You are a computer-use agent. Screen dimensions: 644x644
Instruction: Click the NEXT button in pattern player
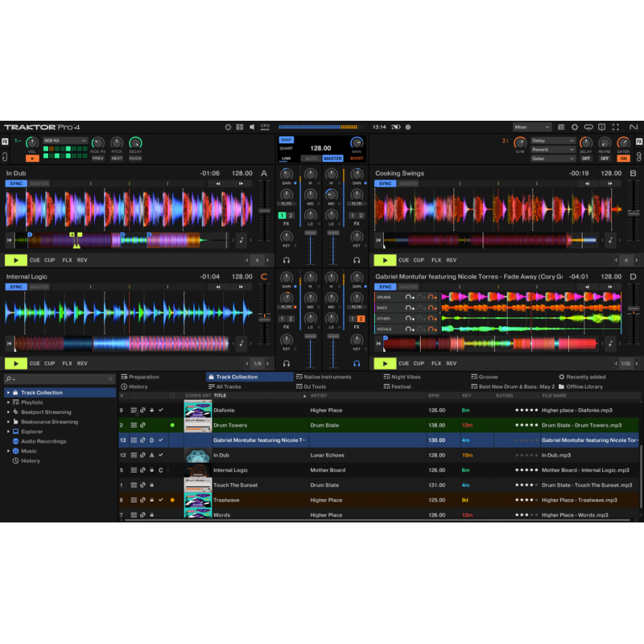[117, 158]
